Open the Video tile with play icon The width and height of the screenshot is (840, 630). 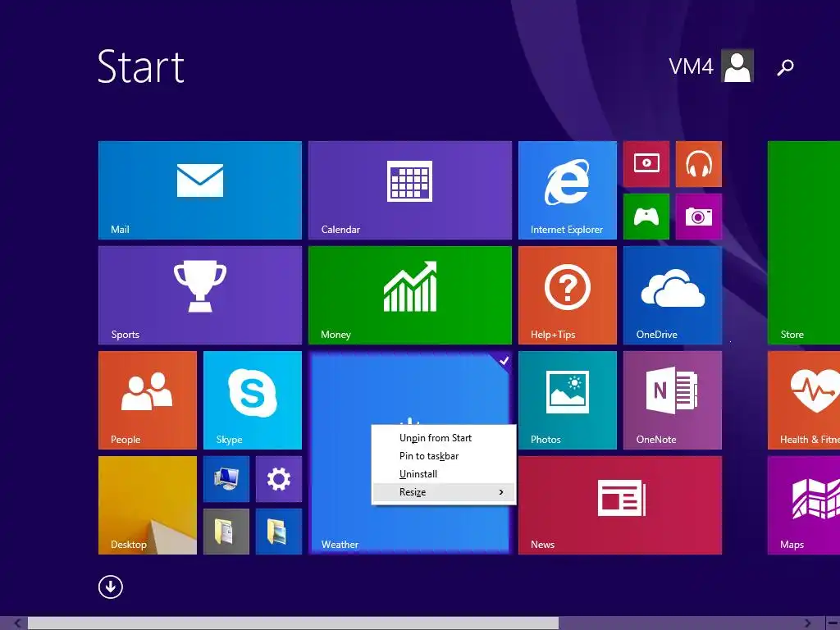pyautogui.click(x=646, y=164)
